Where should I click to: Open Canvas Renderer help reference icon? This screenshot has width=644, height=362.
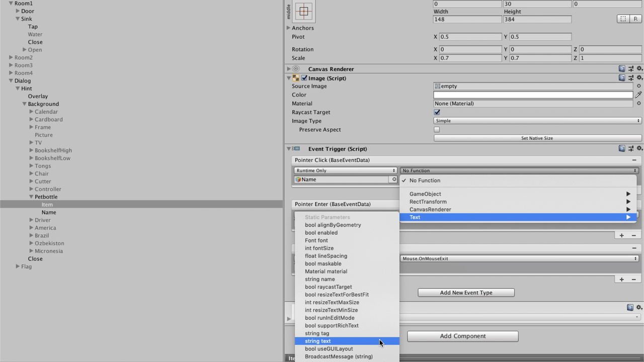622,69
